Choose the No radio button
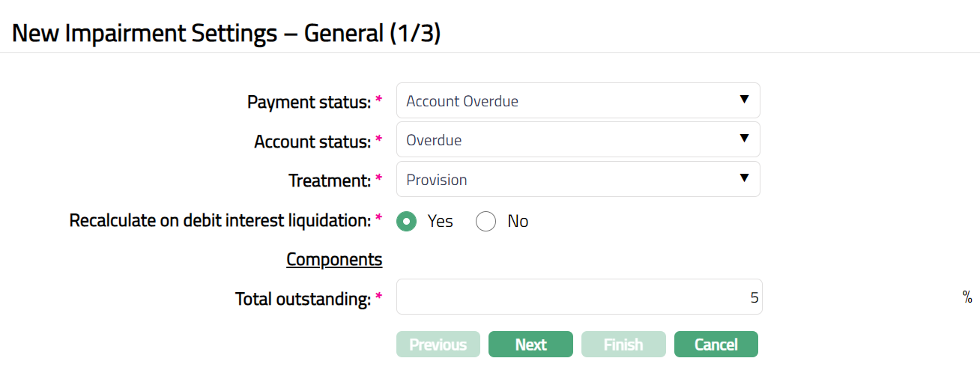 coord(486,222)
